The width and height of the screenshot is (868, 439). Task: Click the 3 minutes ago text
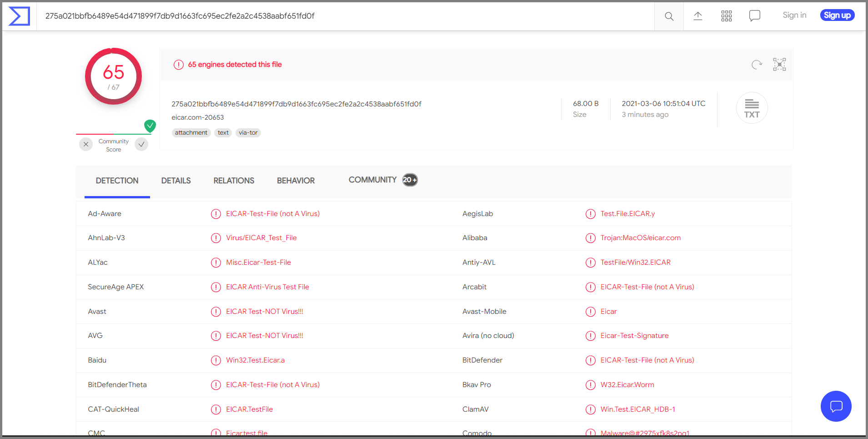645,115
